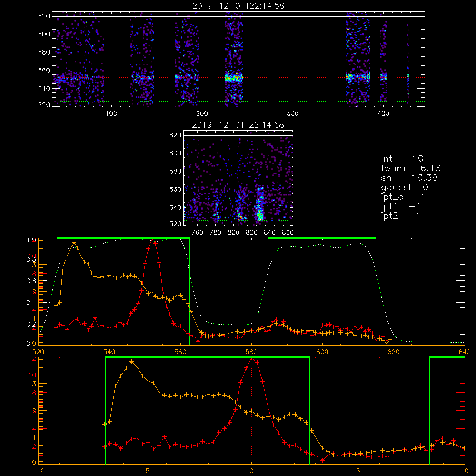
Task: Click x-axis label '760' under middle spectrogram
Action: pos(198,233)
